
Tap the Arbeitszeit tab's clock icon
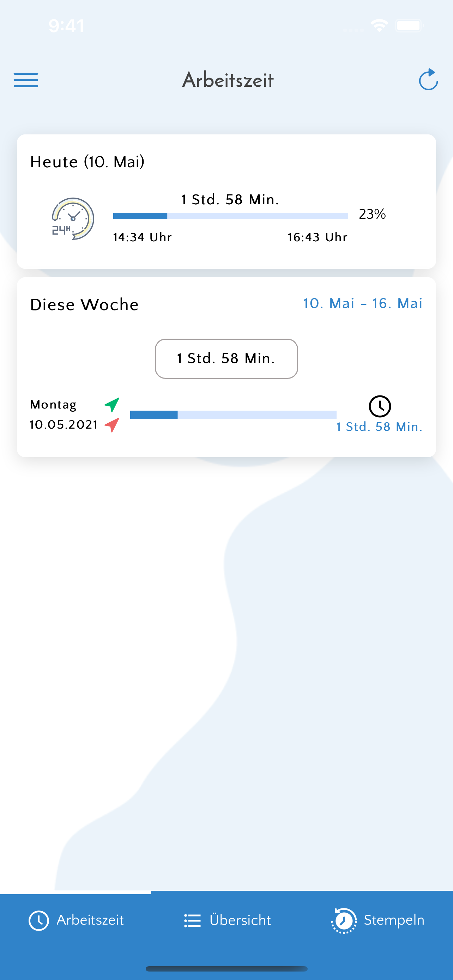click(x=39, y=921)
